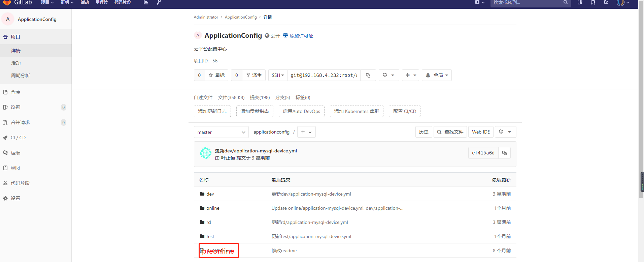Open 活动 under the sidebar 项目 section
Image resolution: width=644 pixels, height=262 pixels.
tap(36, 63)
